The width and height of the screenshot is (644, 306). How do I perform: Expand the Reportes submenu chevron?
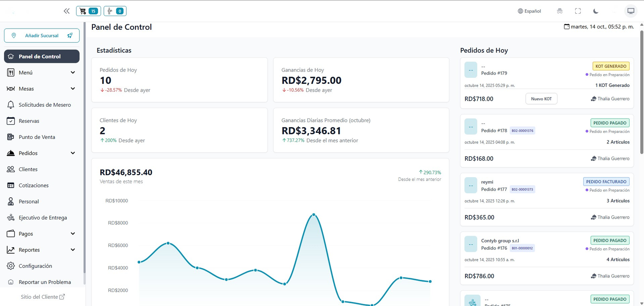[x=73, y=250]
